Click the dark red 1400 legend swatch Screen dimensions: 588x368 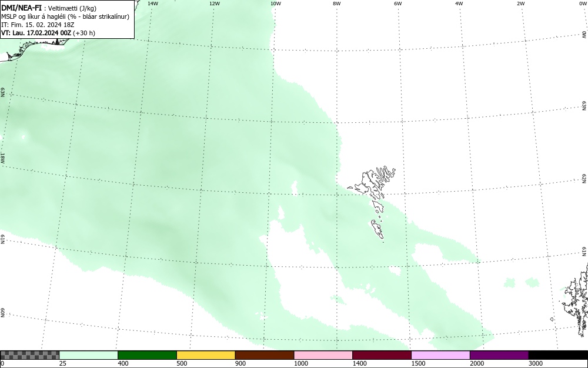[382, 355]
